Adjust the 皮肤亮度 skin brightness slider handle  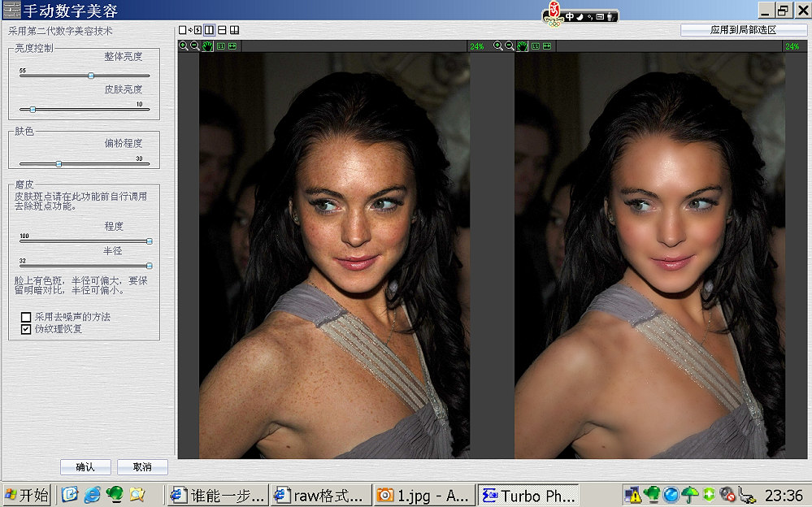pos(33,109)
